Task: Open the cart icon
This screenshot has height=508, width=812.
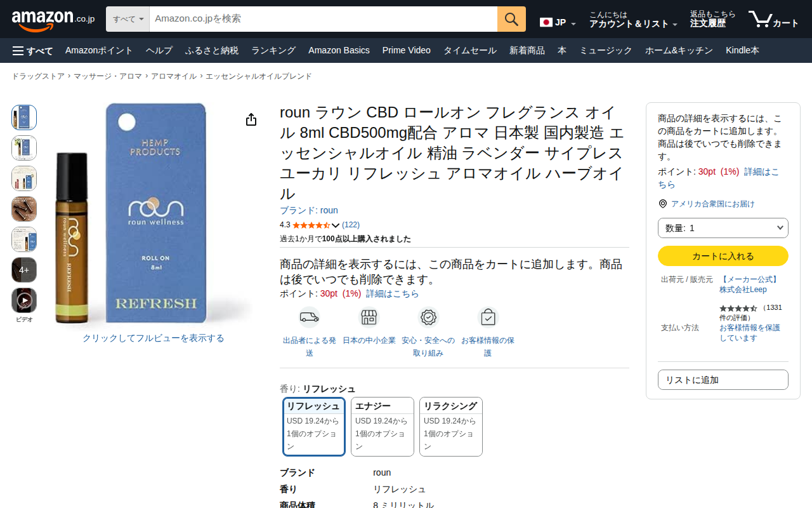Action: (773, 20)
